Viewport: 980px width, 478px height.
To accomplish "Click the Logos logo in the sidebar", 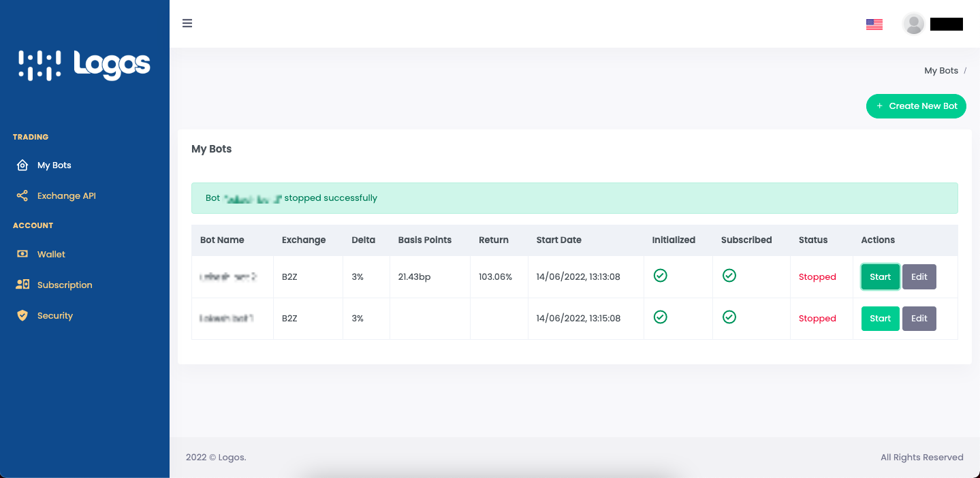I will click(84, 65).
